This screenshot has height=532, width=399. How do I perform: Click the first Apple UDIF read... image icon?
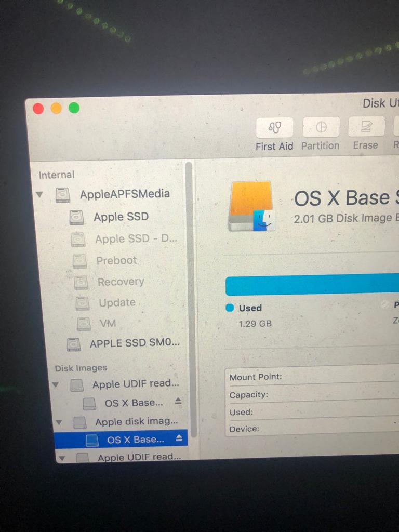point(77,385)
